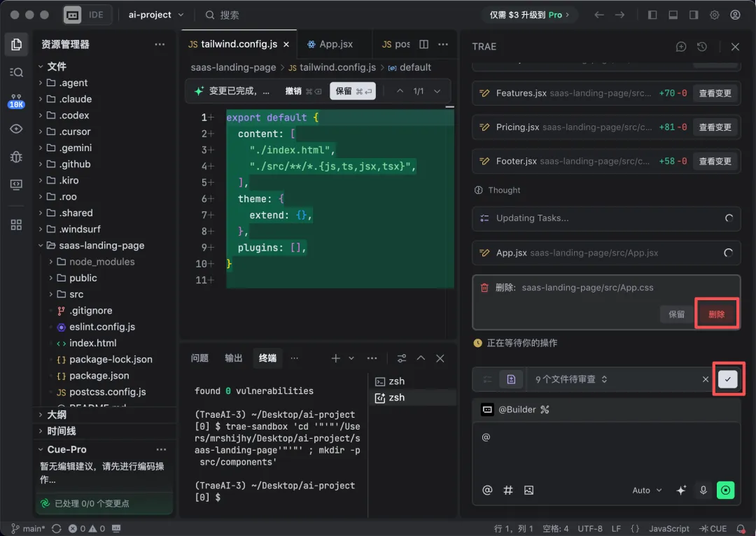
Task: Toggle the file review document icon
Action: click(x=511, y=379)
